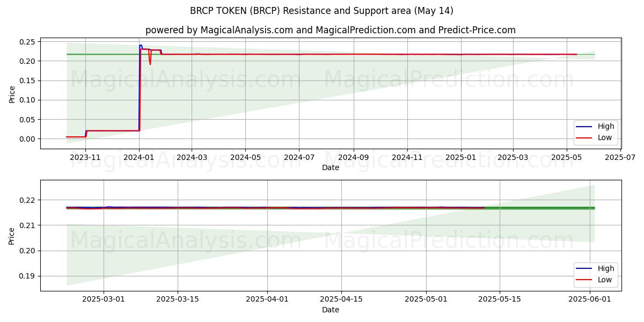This screenshot has width=644, height=322.
Task: Click the '2025-05-01' x-axis label
Action: pos(426,299)
